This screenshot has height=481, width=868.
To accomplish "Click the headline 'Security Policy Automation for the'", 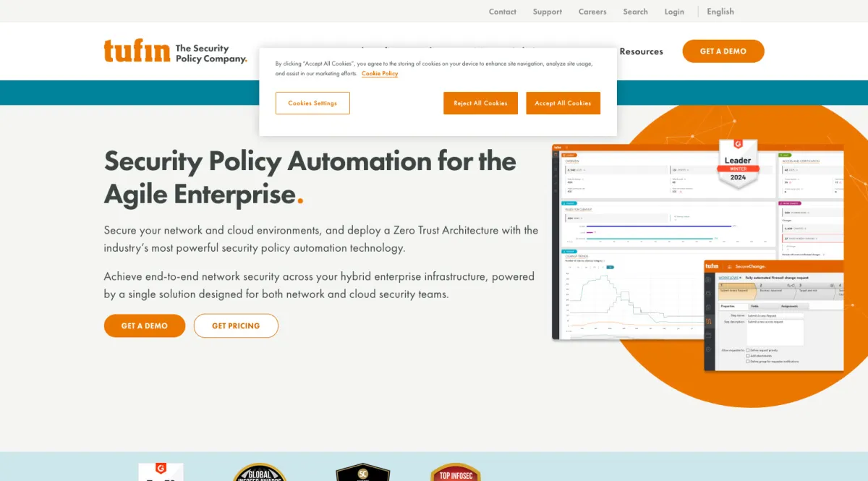I will tap(310, 160).
